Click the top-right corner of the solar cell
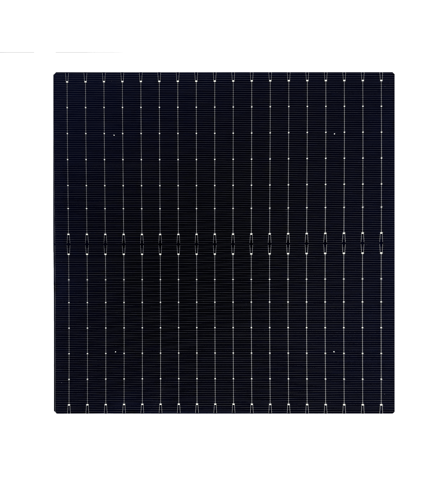 pos(394,73)
